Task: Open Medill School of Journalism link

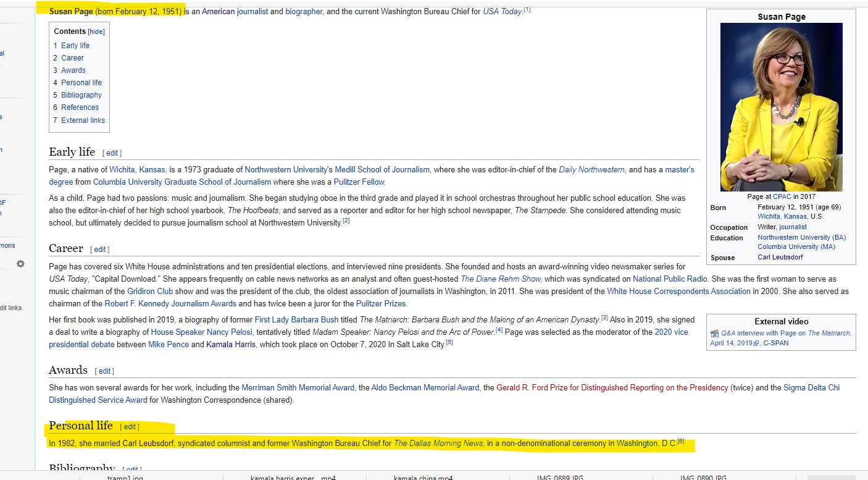Action: click(383, 170)
